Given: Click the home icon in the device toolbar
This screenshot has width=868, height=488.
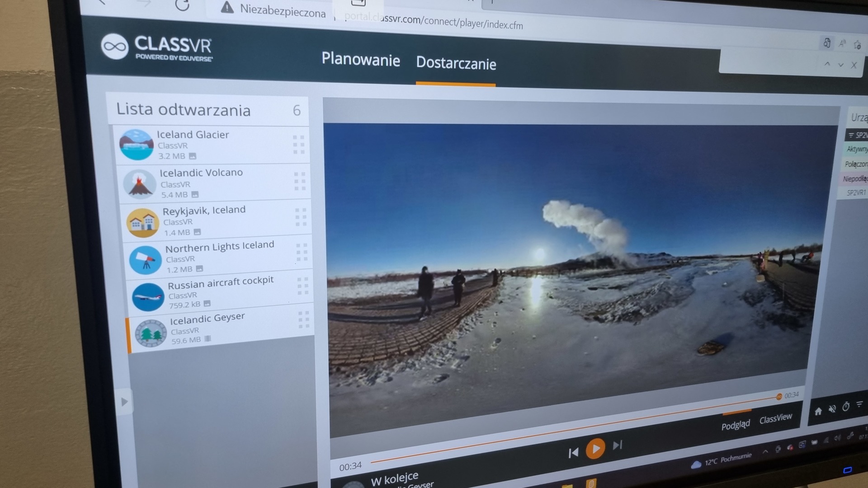Looking at the screenshot, I should coord(818,411).
